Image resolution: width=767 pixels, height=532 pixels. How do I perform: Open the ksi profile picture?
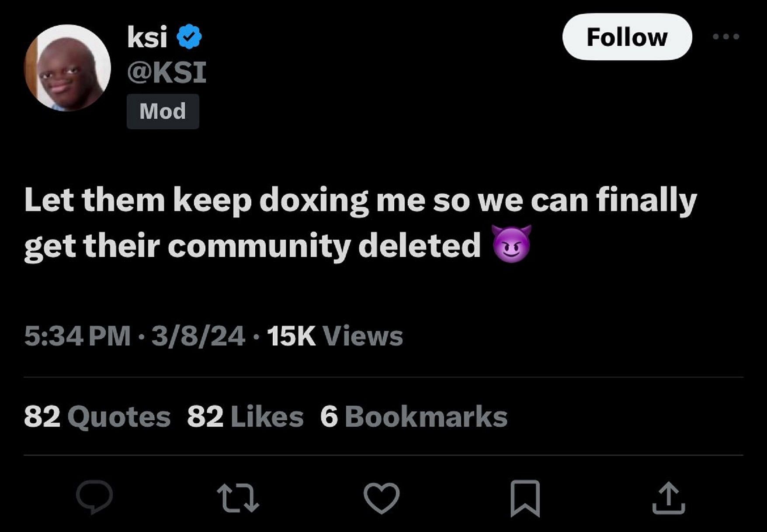pyautogui.click(x=67, y=68)
